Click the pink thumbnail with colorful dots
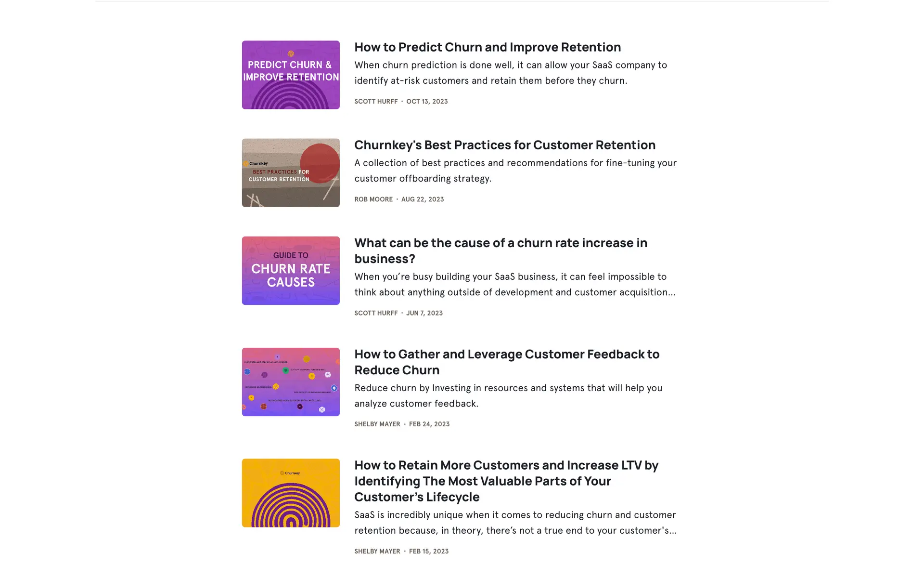924x578 pixels. (x=291, y=381)
